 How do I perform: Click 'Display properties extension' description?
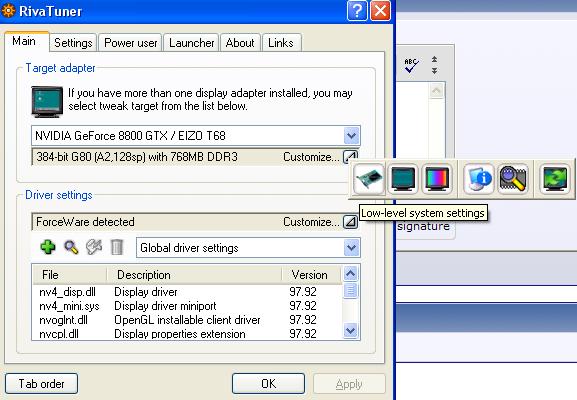coord(180,334)
